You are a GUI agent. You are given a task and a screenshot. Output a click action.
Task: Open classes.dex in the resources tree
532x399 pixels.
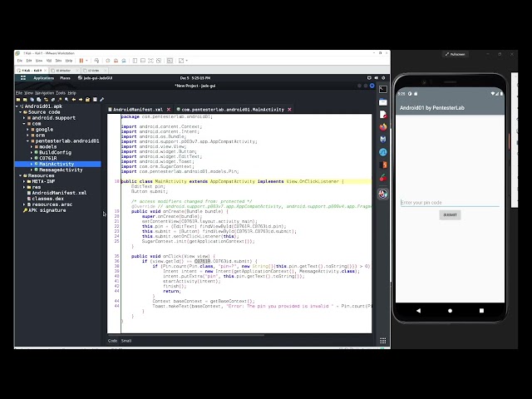pyautogui.click(x=47, y=199)
